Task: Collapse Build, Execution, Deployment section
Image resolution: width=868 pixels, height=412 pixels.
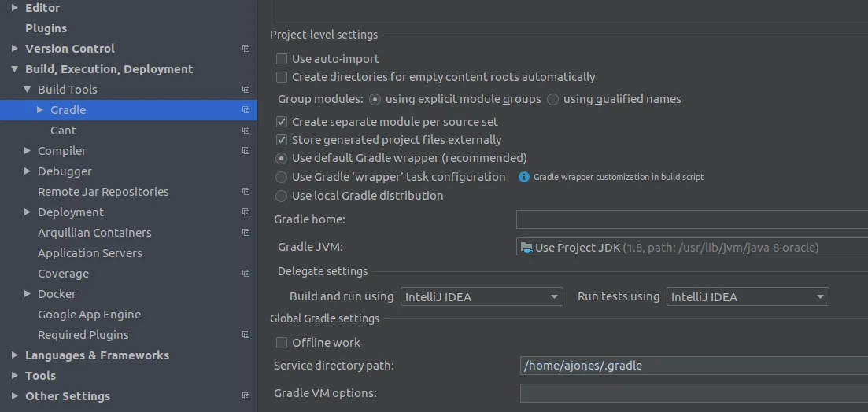Action: 15,69
